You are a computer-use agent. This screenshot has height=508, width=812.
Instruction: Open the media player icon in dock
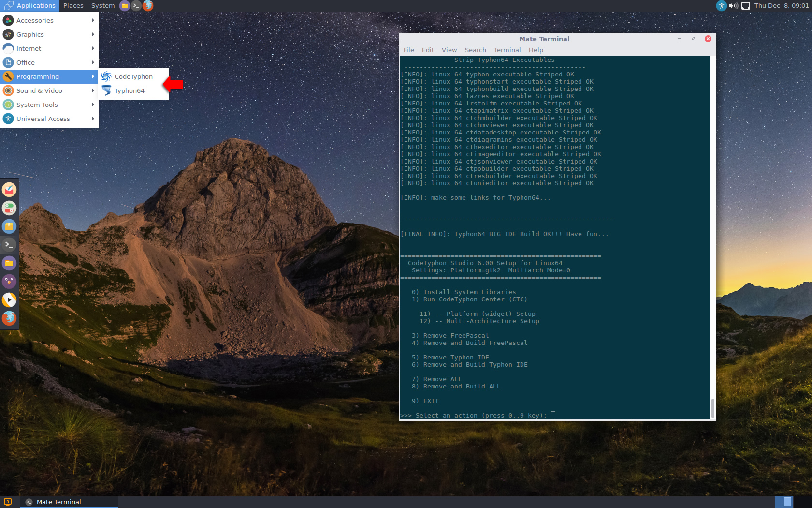[x=9, y=300]
